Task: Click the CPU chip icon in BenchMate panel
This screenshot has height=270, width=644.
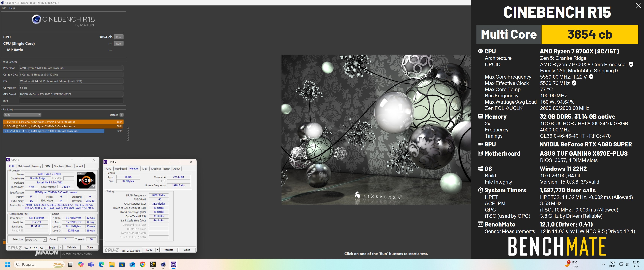Action: (480, 51)
